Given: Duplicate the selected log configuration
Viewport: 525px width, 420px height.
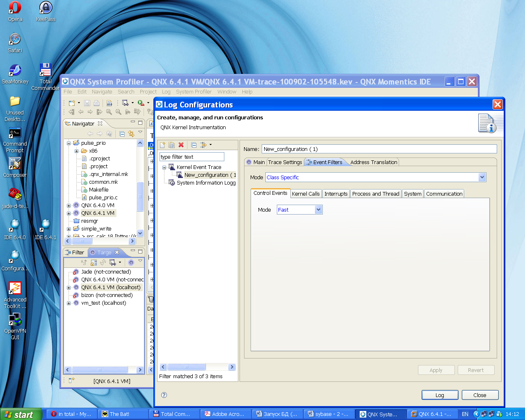Looking at the screenshot, I should (171, 145).
